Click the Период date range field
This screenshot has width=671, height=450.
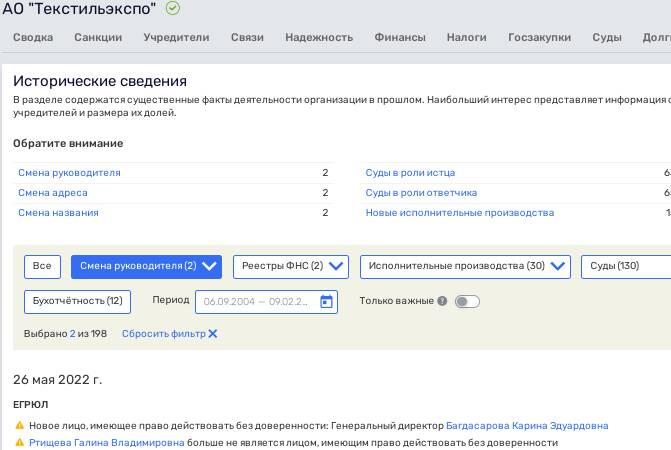click(x=266, y=302)
